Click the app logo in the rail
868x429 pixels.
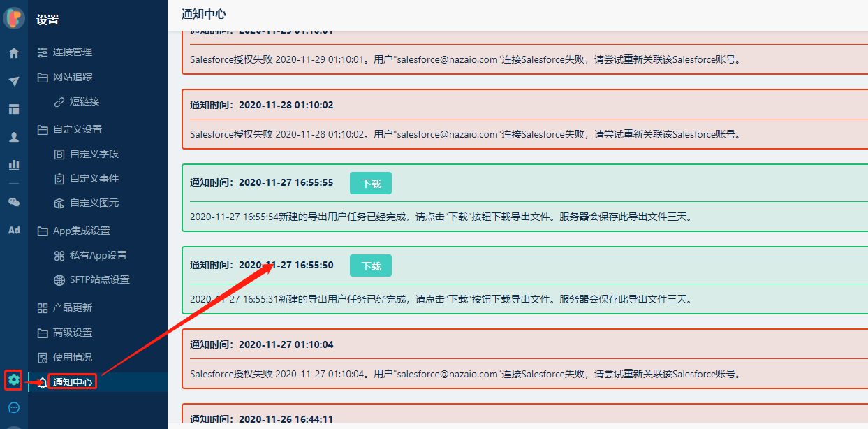pos(14,18)
